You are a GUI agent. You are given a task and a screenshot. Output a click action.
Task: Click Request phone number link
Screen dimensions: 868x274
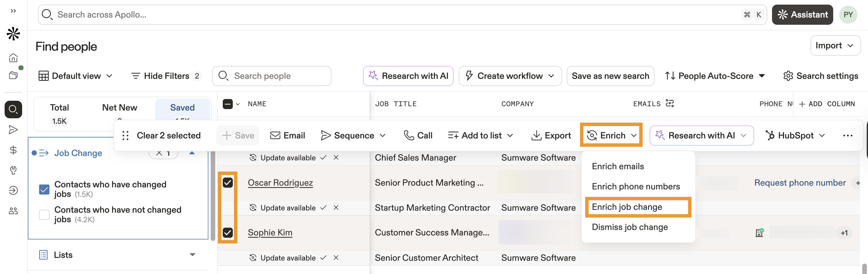[x=800, y=183]
